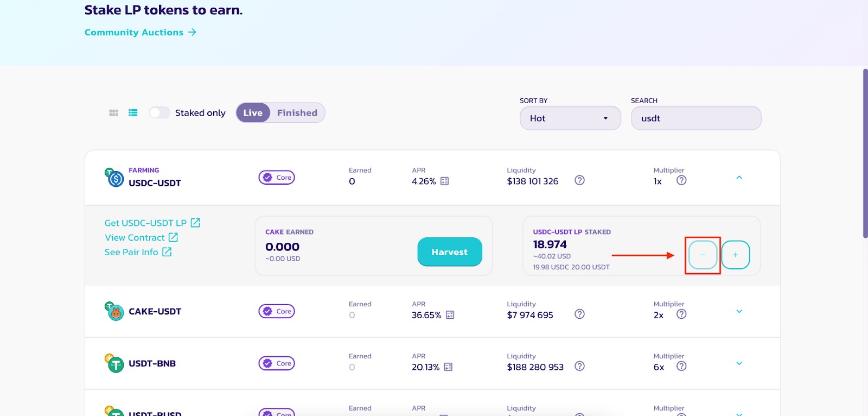Click the 2x multiplier value
Screen dimensions: 868x416
(659, 315)
